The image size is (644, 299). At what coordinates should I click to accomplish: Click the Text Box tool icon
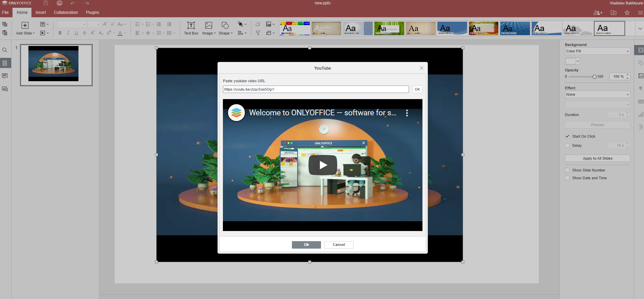click(x=191, y=26)
